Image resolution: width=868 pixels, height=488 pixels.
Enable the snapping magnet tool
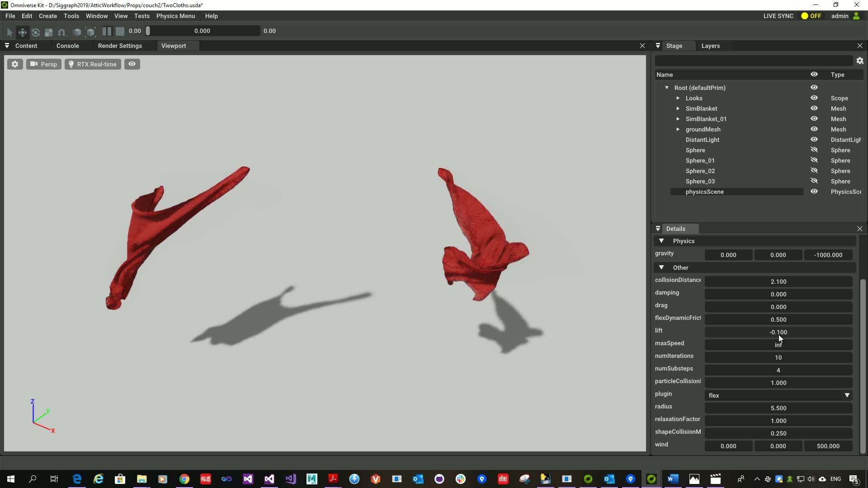click(61, 32)
